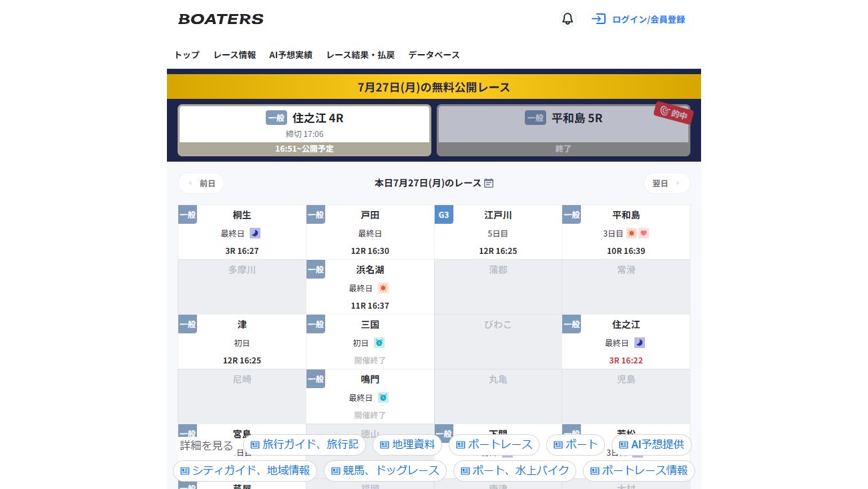Open the BOATERS logo home link
The width and height of the screenshot is (868, 489).
click(221, 19)
